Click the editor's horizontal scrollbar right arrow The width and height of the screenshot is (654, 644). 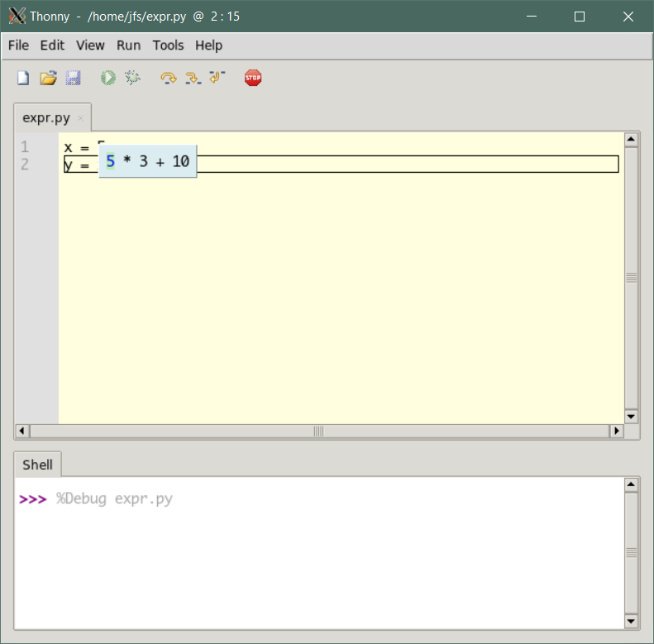click(616, 431)
